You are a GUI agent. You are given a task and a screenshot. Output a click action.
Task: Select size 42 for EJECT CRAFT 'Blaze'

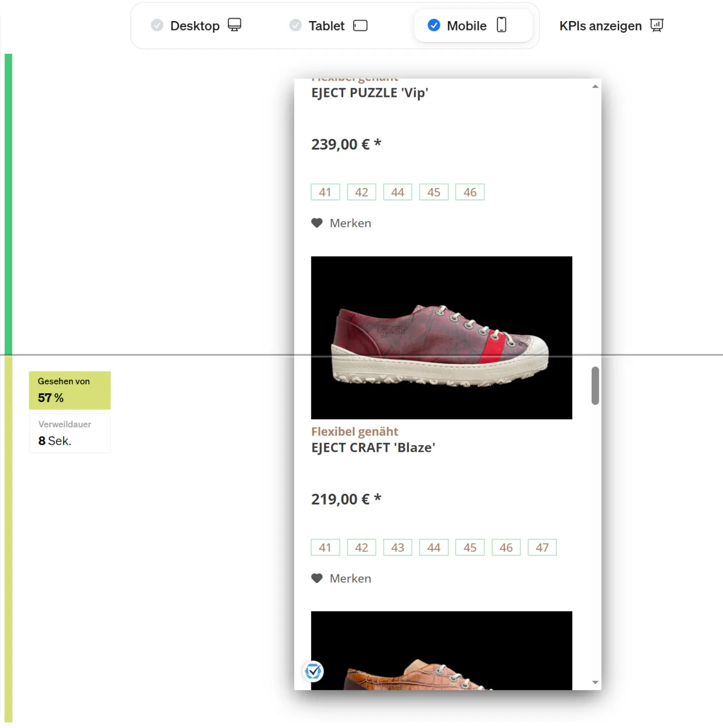pos(361,547)
